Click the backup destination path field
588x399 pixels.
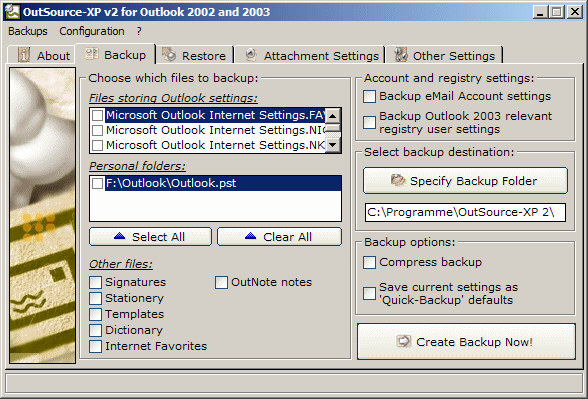point(465,212)
